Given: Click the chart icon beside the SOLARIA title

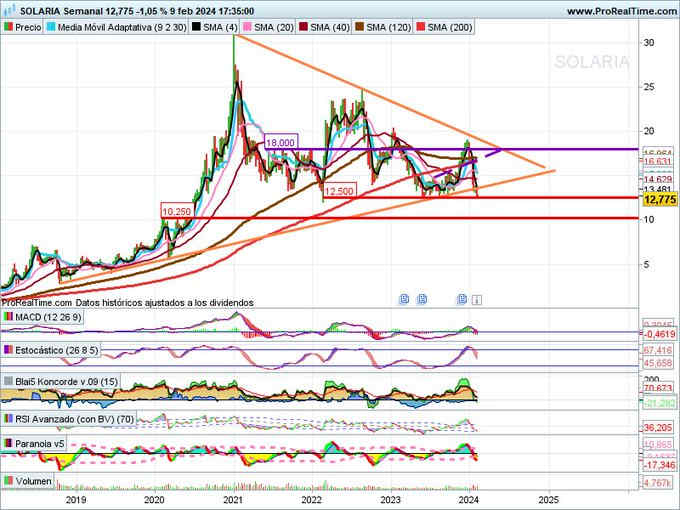Looking at the screenshot, I should pyautogui.click(x=9, y=10).
